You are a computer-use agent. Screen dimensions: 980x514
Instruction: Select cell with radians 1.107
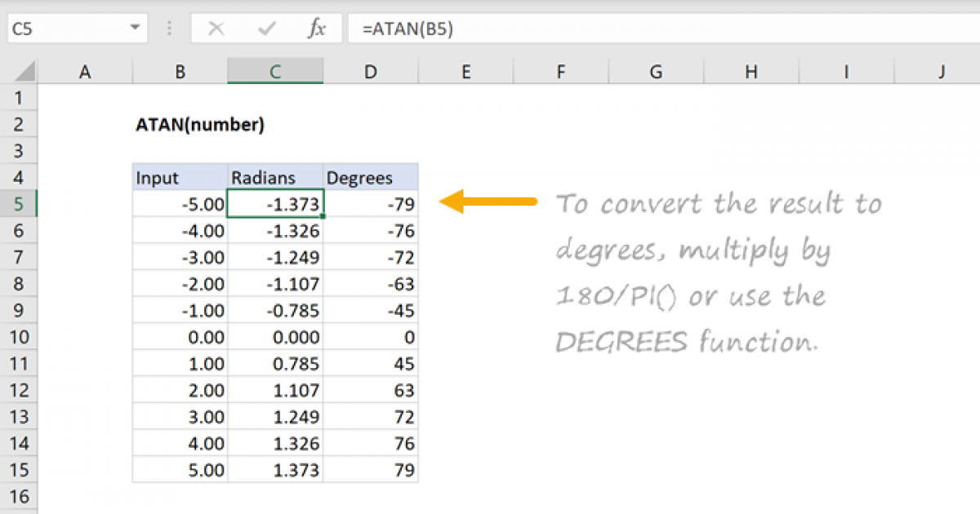[275, 390]
